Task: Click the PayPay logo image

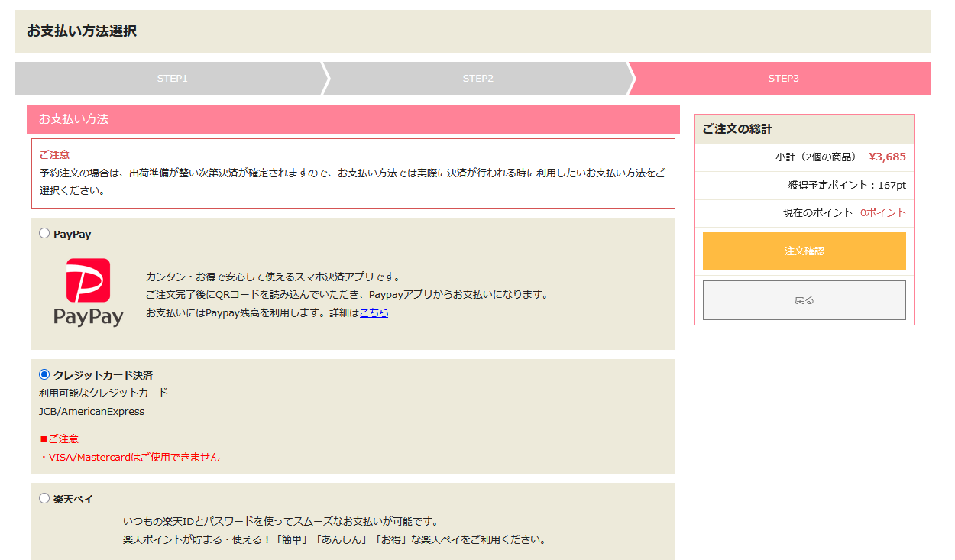Action: [89, 293]
